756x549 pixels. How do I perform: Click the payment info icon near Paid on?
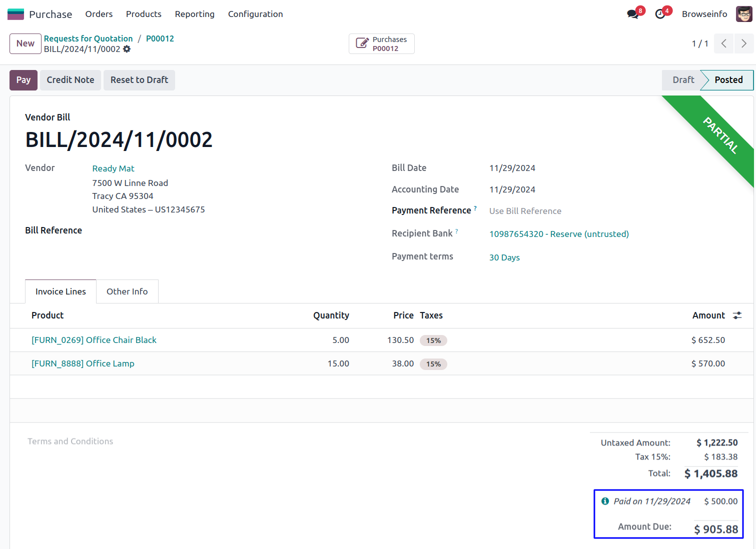605,501
